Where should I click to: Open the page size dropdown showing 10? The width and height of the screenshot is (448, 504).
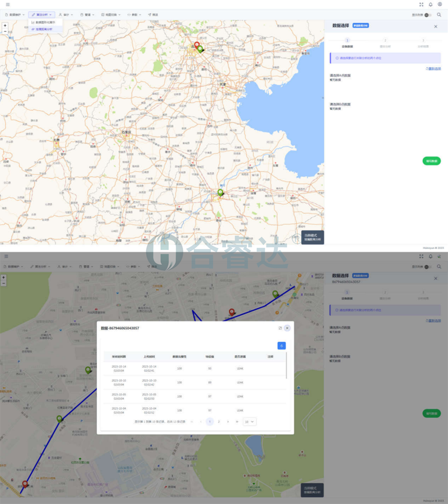pyautogui.click(x=249, y=422)
